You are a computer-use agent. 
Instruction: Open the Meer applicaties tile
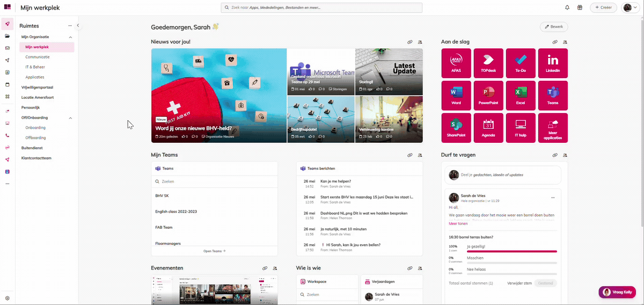point(553,128)
